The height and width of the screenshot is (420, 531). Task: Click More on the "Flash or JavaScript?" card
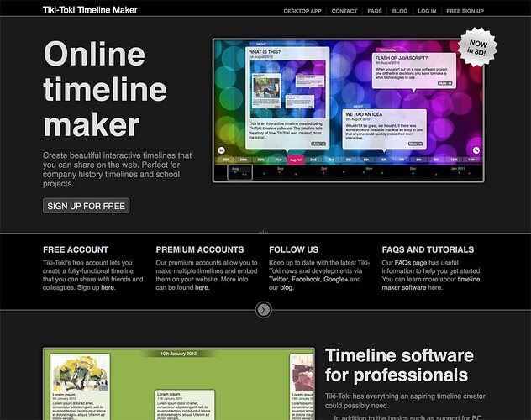coord(444,83)
